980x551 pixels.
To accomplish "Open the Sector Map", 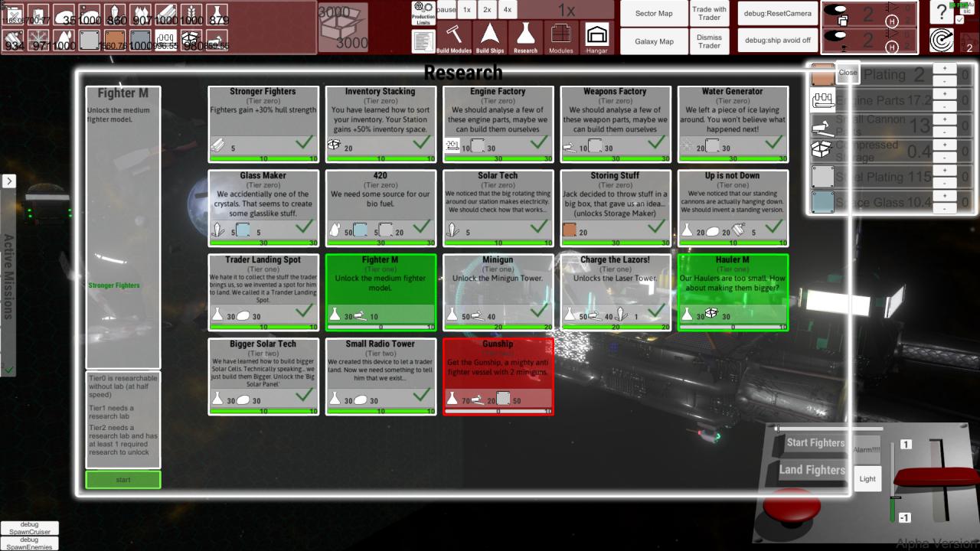I will click(x=654, y=13).
